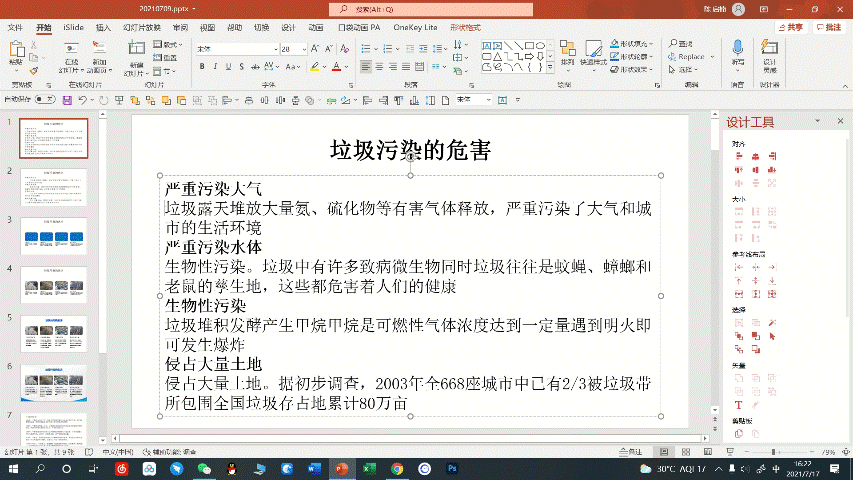Toggle strikethrough text formatting
Viewport: 853px width, 480px height.
tap(255, 67)
